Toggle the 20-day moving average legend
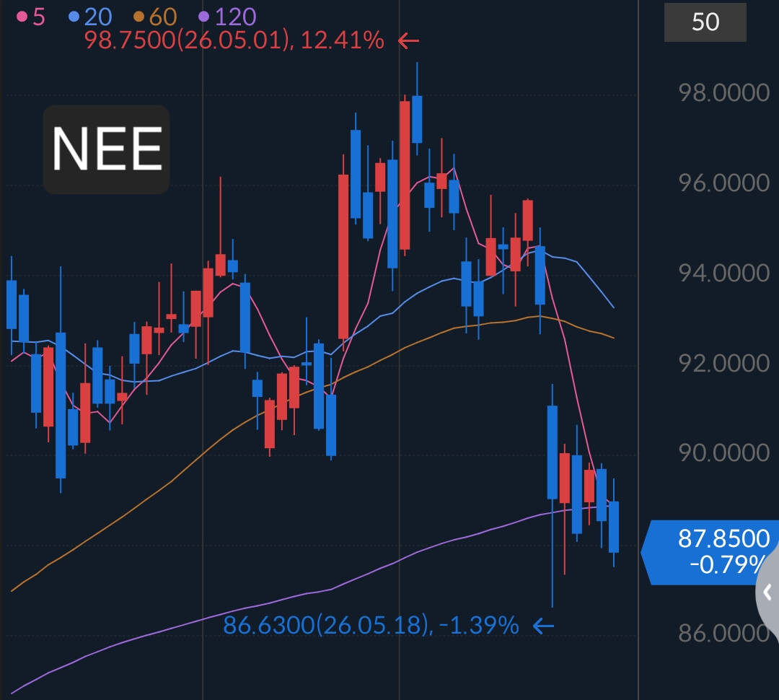The width and height of the screenshot is (779, 700). (x=90, y=17)
